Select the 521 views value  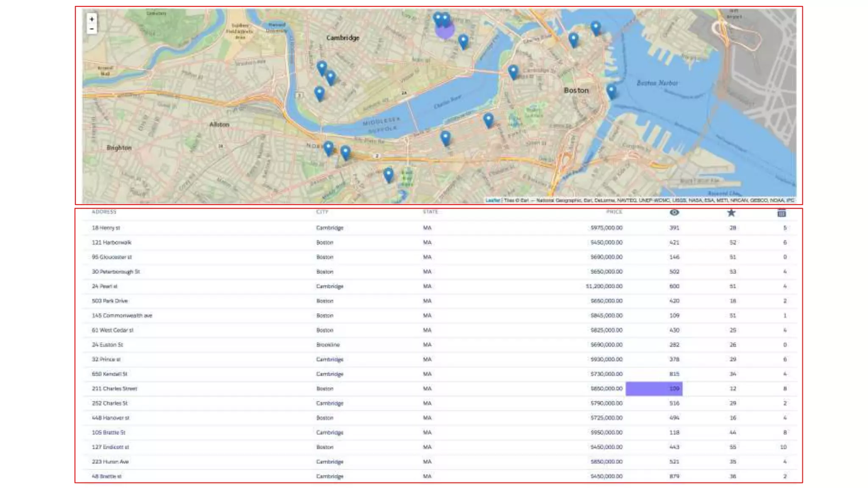[x=674, y=462]
